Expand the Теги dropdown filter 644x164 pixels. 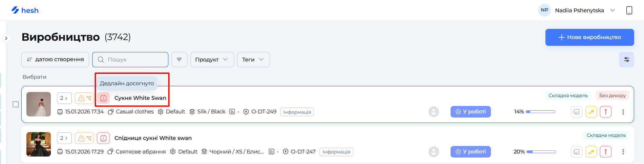[x=253, y=59]
